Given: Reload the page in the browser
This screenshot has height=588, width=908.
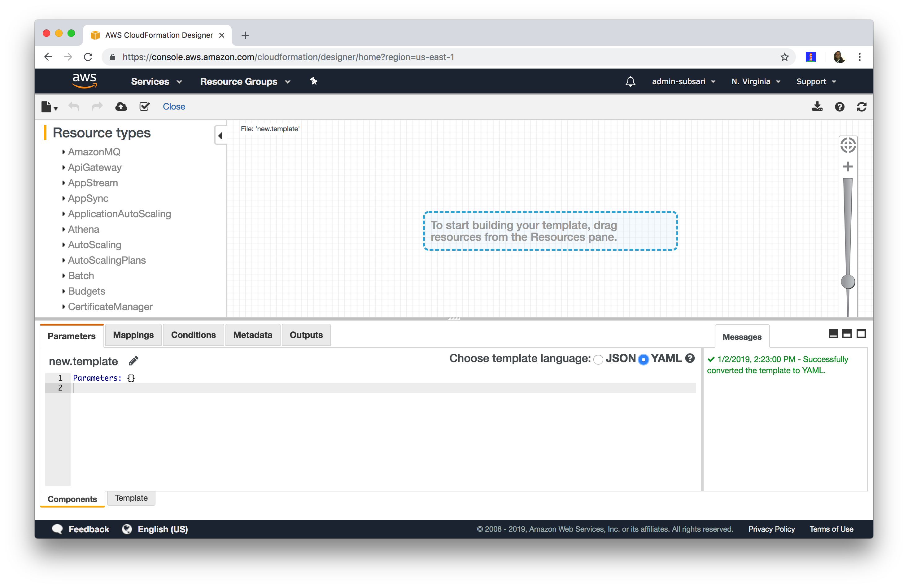Looking at the screenshot, I should coord(88,57).
